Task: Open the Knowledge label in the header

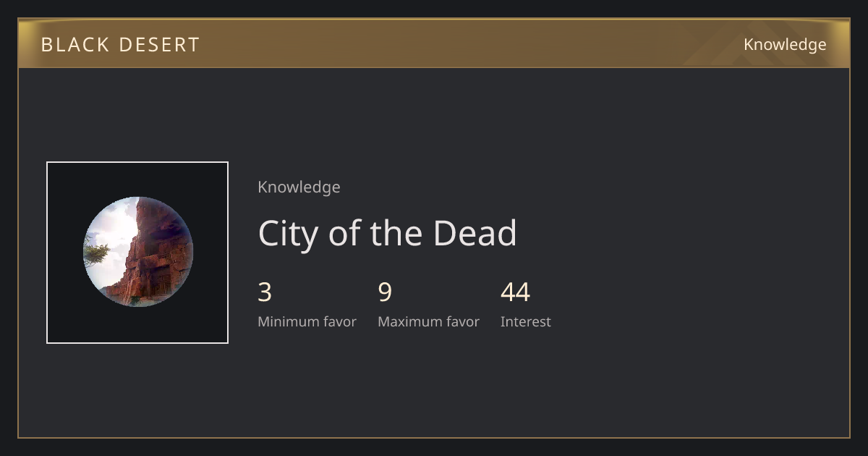Action: click(785, 44)
